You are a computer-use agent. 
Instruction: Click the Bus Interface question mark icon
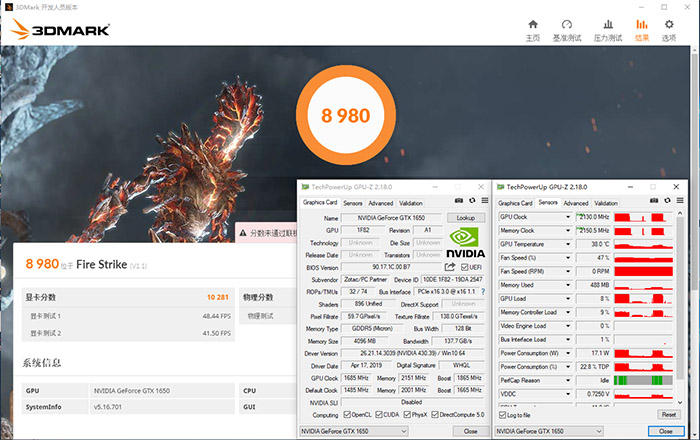tap(483, 291)
